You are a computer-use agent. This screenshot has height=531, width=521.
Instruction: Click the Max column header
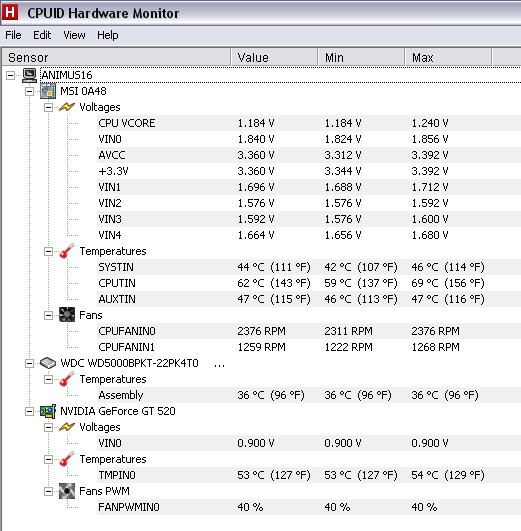[448, 57]
